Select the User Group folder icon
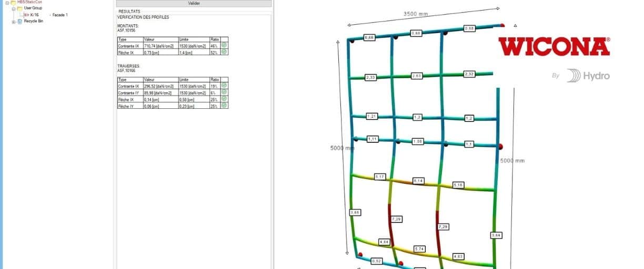Screen dimensions: 644x269 click(19, 8)
